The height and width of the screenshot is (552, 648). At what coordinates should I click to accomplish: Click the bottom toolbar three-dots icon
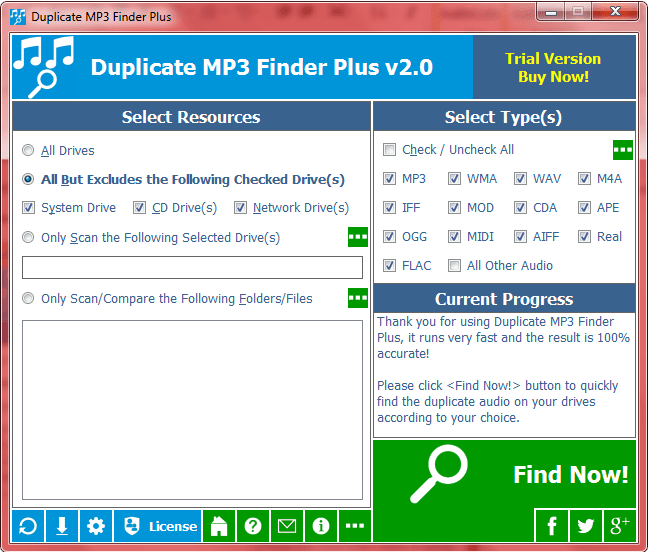[x=355, y=526]
